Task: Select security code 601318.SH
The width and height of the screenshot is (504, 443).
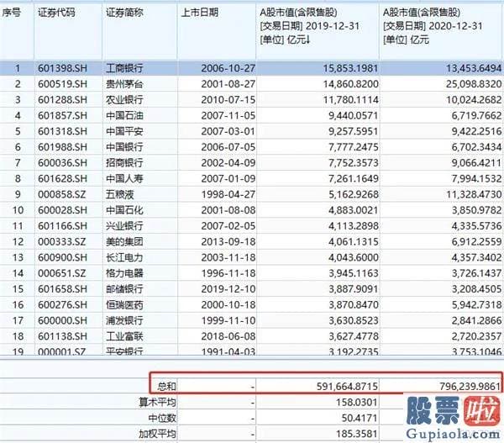Action: click(63, 131)
